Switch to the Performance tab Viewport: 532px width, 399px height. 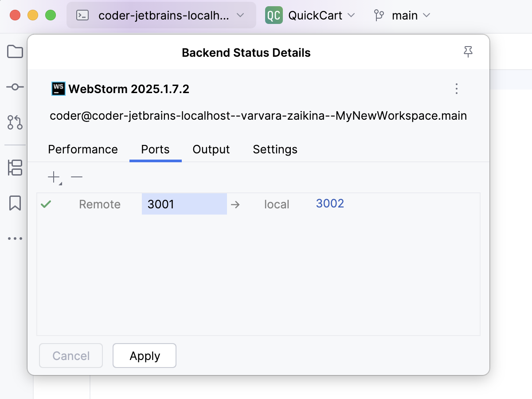83,149
